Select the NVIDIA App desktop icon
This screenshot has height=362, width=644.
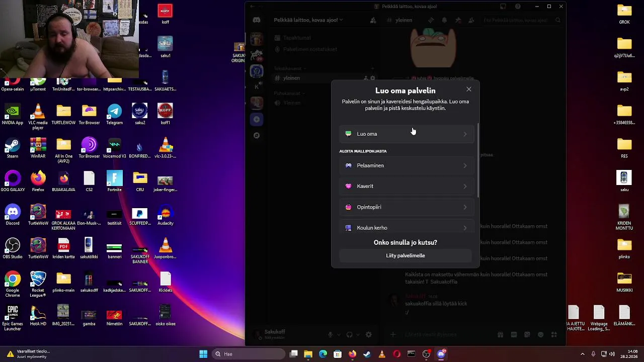[x=13, y=114]
